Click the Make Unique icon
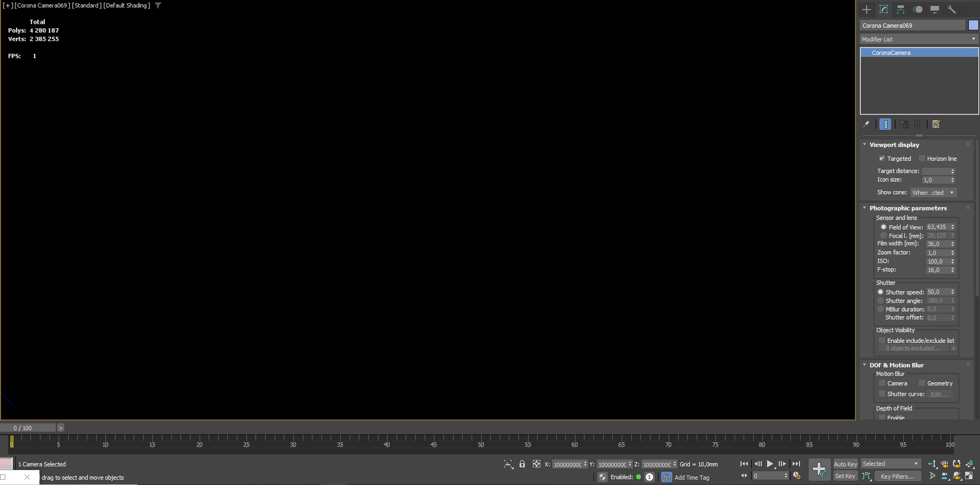The height and width of the screenshot is (485, 980). click(904, 124)
